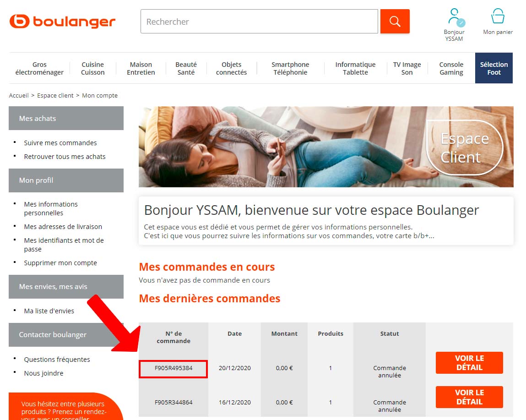Image resolution: width=526 pixels, height=420 pixels.
Task: Go to Espace client breadcrumb
Action: coord(55,96)
